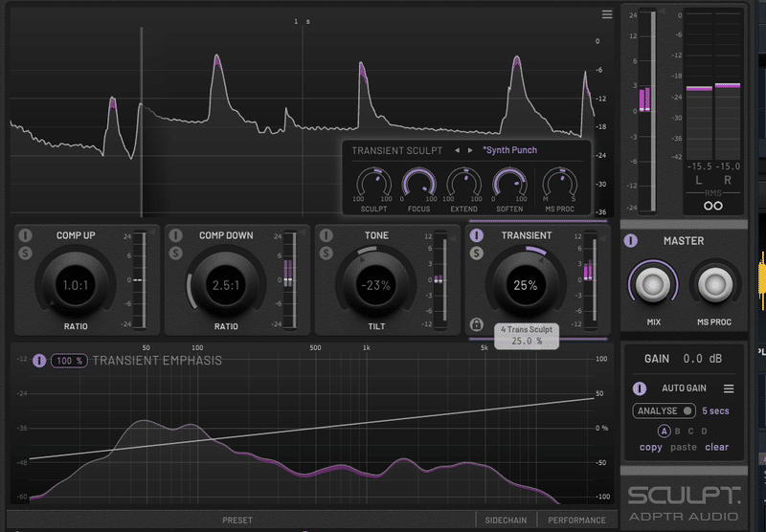Click the RMS meter link icon
Screen dimensions: 766x532
click(x=713, y=206)
